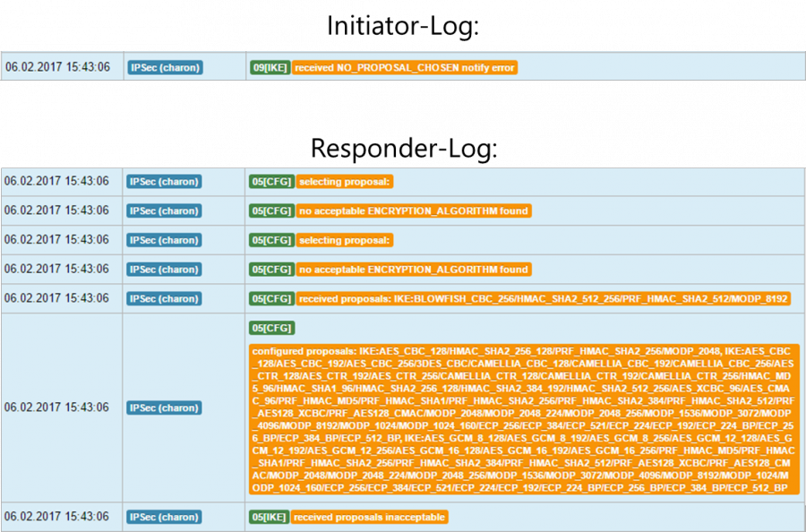
Task: Select IPSec (charon) badge in NO_PROPOSAL_CHOSEN row
Action: pos(165,67)
